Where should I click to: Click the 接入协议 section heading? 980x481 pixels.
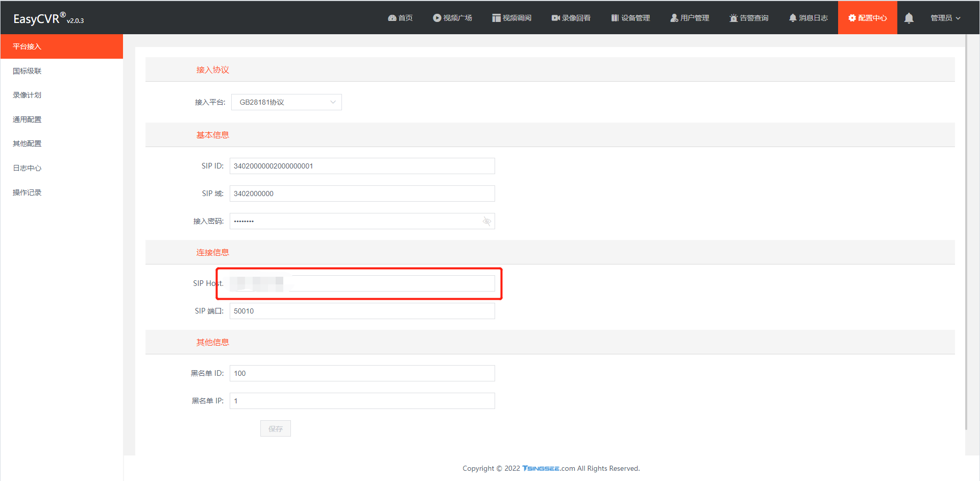click(213, 70)
